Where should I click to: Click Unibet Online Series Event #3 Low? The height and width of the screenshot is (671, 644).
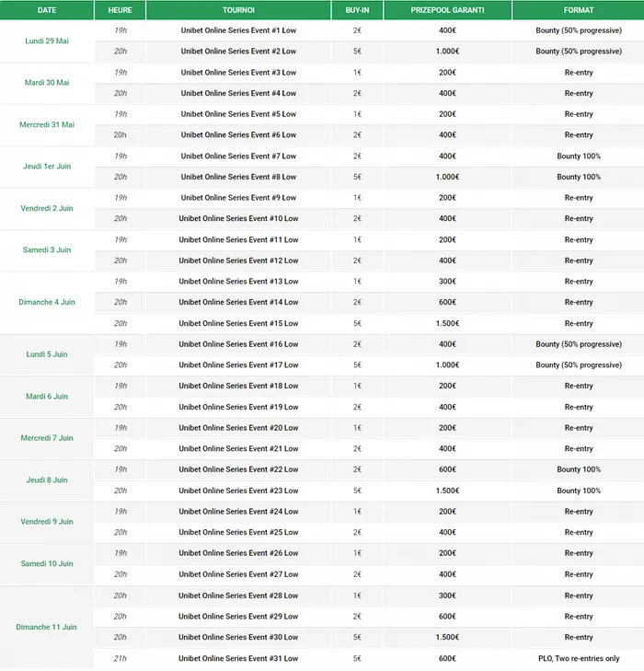click(x=238, y=73)
